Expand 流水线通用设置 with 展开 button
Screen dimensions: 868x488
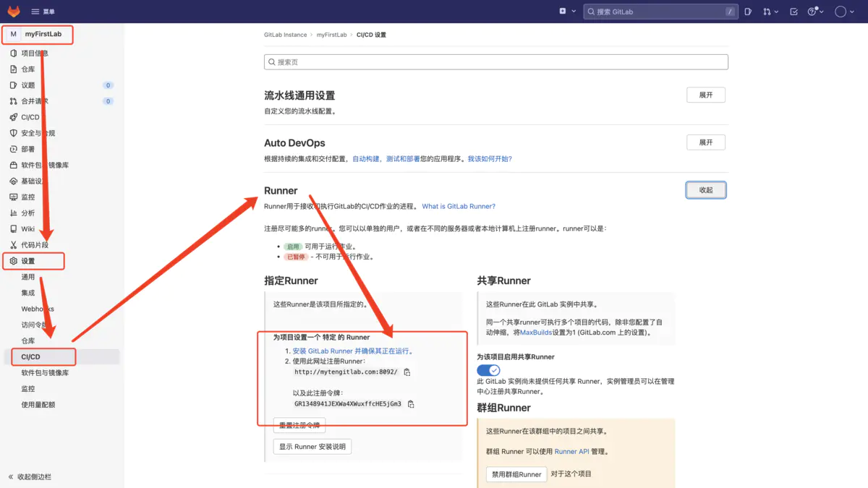click(x=706, y=95)
